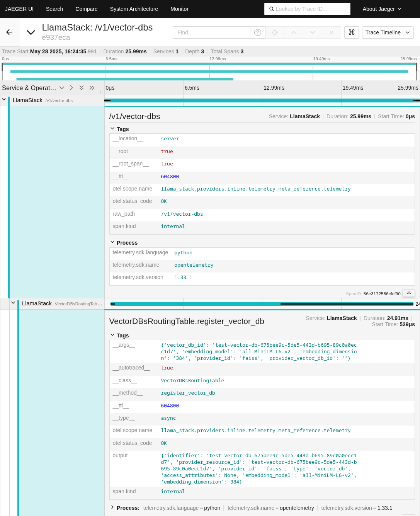Go to the Compare page
This screenshot has height=516, width=420.
[x=86, y=9]
